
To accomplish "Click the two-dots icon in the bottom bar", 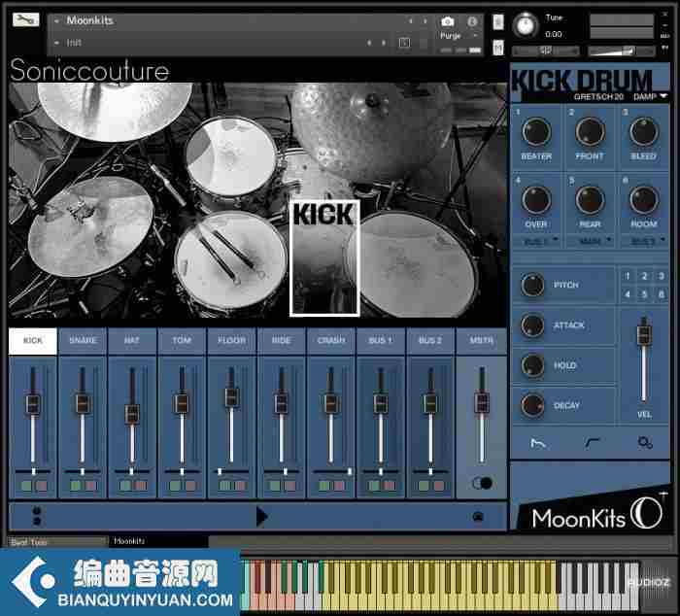I will (37, 516).
